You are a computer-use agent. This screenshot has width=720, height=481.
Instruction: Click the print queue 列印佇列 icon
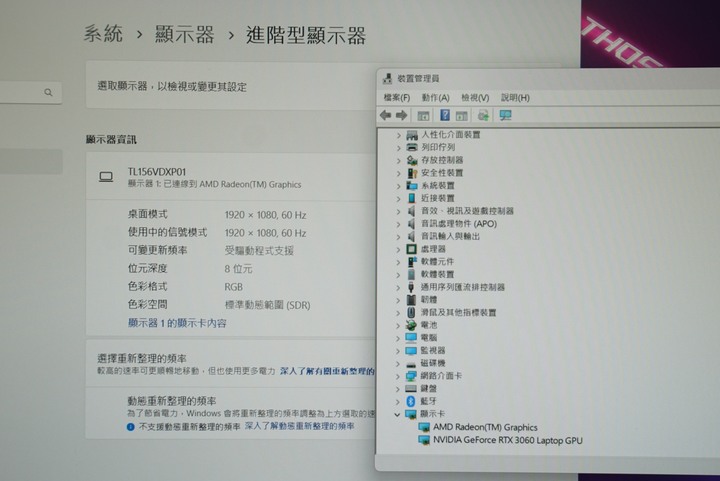click(x=412, y=147)
